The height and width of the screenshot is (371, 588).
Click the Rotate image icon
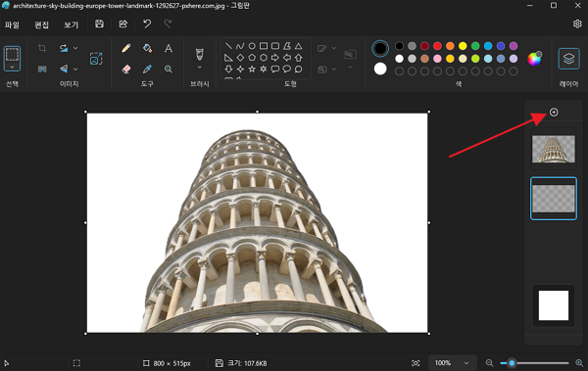(x=64, y=48)
